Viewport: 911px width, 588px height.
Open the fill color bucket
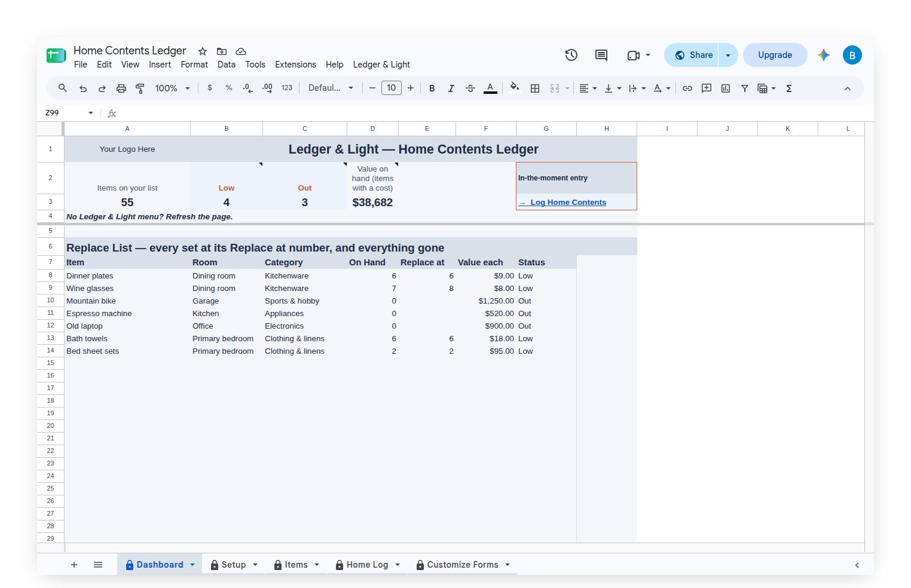[514, 88]
